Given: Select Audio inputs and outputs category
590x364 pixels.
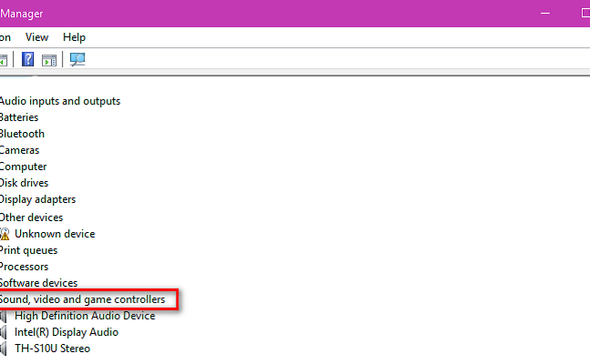Looking at the screenshot, I should point(60,101).
